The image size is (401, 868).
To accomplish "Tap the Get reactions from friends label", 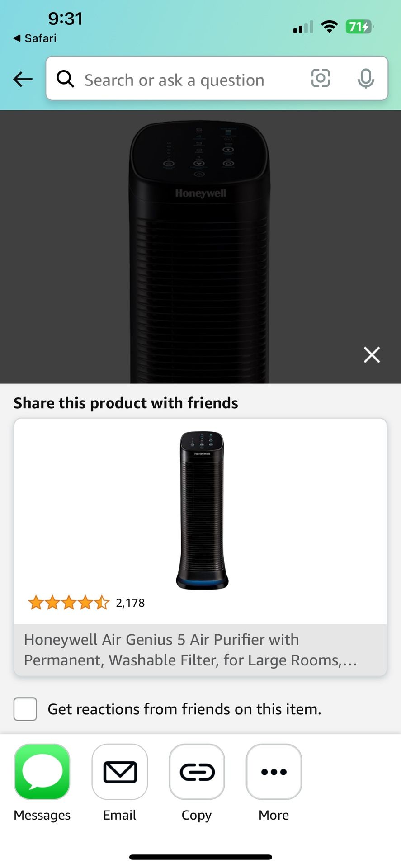I will [184, 709].
